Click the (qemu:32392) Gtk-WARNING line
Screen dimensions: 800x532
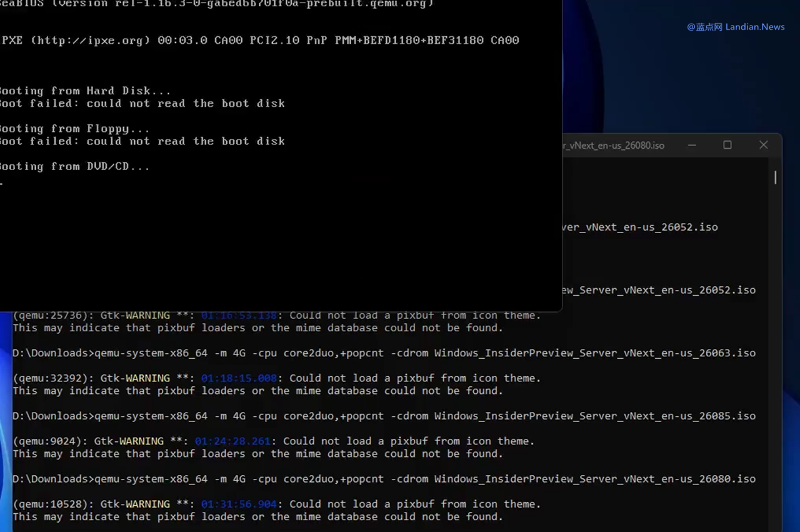pyautogui.click(x=277, y=378)
